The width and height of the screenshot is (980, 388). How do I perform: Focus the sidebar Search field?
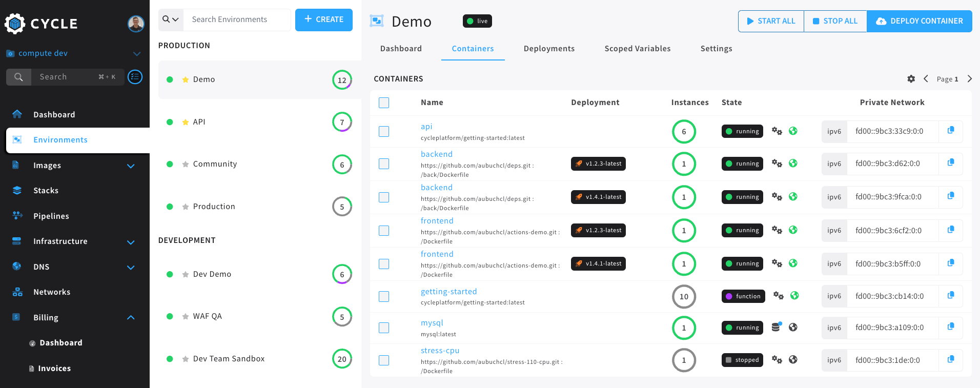(x=77, y=77)
